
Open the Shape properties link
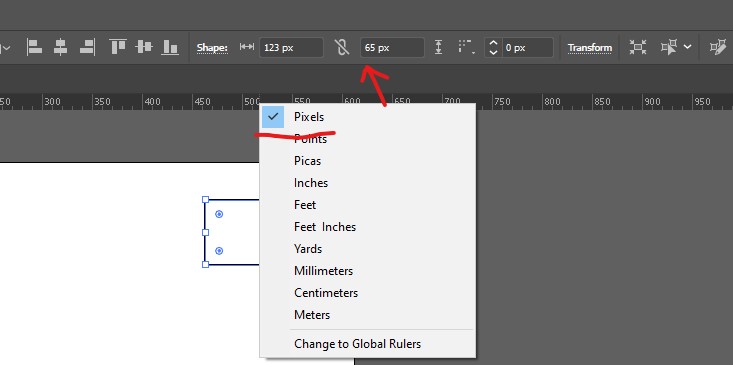[x=212, y=48]
